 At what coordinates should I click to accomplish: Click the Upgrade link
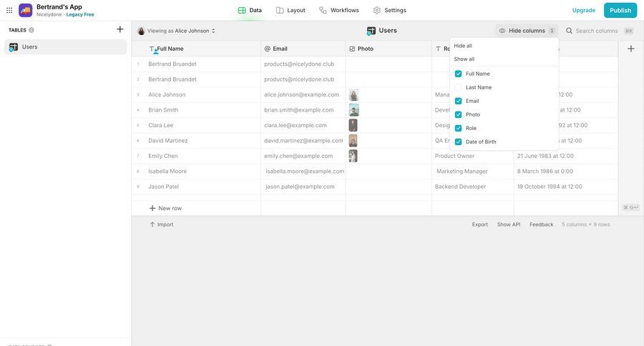tap(584, 10)
